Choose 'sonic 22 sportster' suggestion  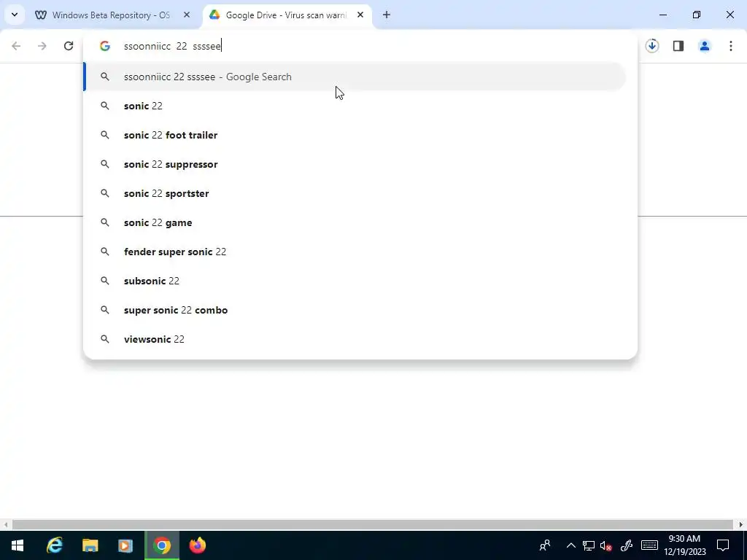355,193
